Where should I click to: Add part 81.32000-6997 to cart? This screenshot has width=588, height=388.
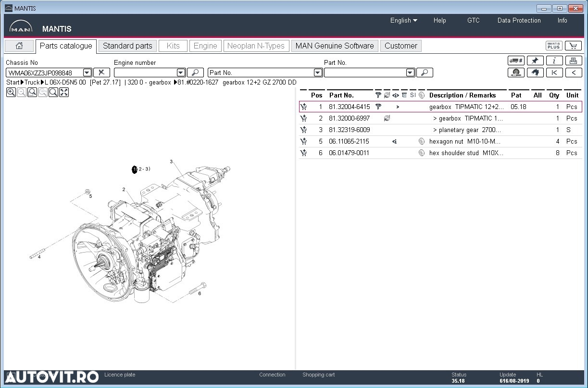pyautogui.click(x=303, y=118)
